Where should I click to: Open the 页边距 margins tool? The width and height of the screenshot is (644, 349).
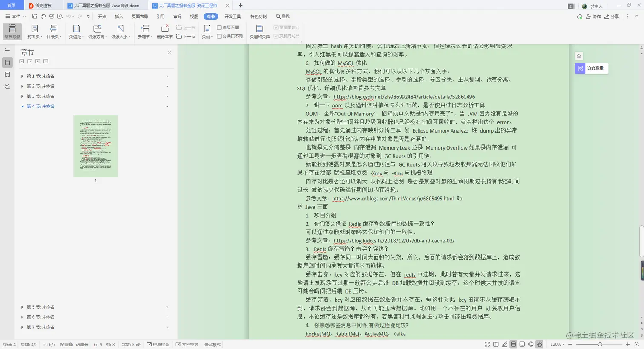pos(76,31)
